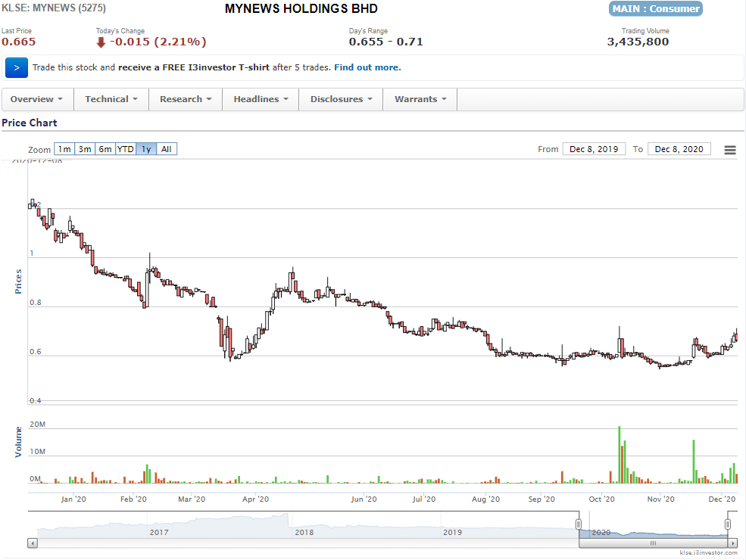Screen dimensions: 746x560
Task: Open the Technical dropdown menu
Action: pos(111,99)
